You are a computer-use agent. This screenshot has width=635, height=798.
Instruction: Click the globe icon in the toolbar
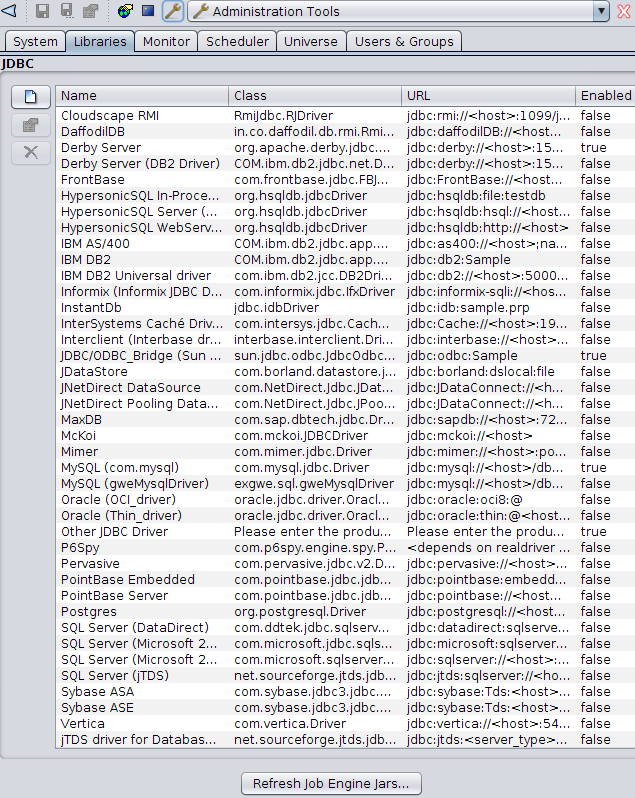click(x=125, y=11)
